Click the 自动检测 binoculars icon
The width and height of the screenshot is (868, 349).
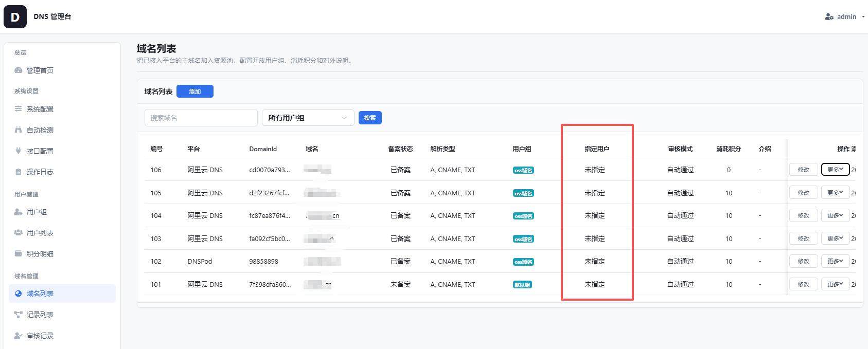[x=19, y=130]
